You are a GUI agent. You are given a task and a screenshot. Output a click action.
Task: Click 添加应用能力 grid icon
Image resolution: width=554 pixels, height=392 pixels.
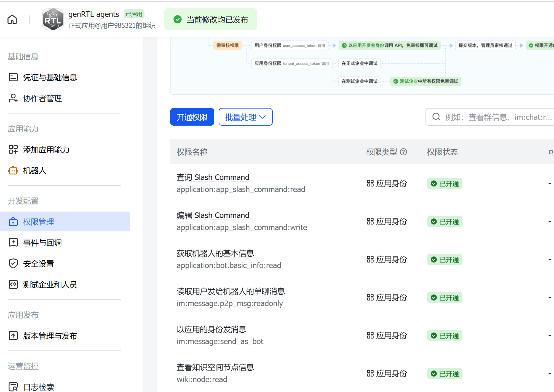[x=13, y=149]
